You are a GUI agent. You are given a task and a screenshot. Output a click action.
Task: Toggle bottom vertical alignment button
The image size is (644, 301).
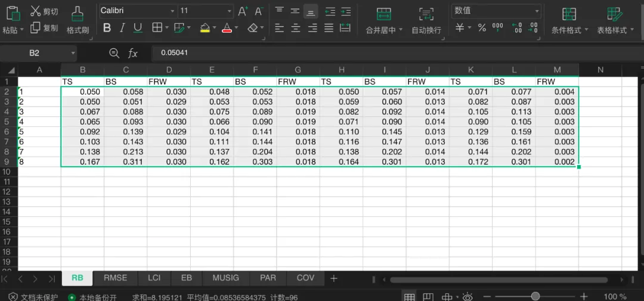click(311, 11)
